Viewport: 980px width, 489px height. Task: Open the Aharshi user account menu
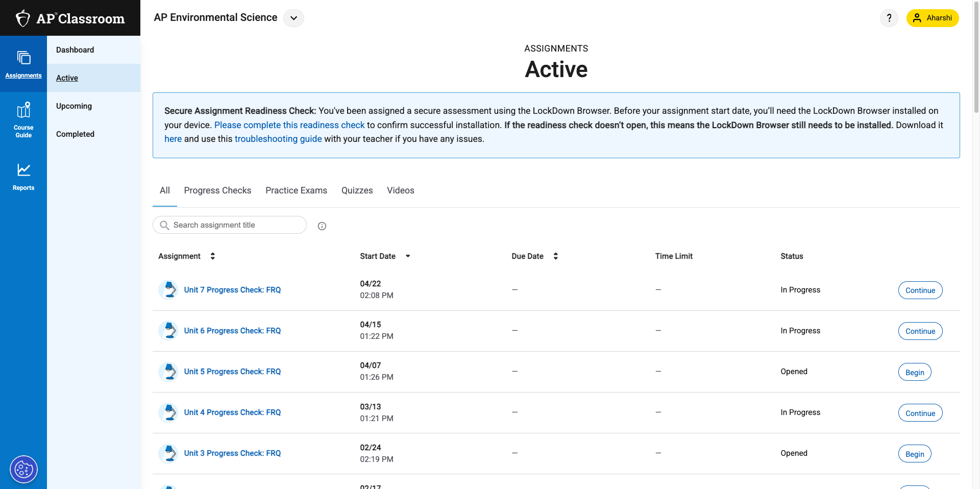pyautogui.click(x=933, y=18)
